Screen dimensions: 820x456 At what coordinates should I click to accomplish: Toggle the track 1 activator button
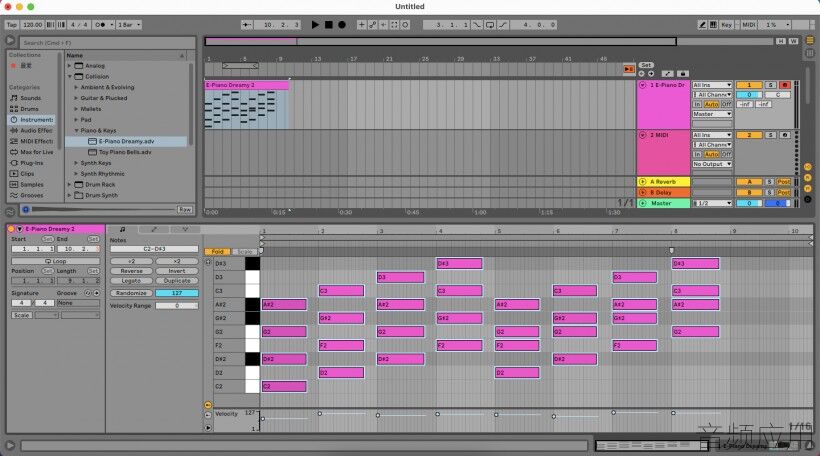coord(749,85)
